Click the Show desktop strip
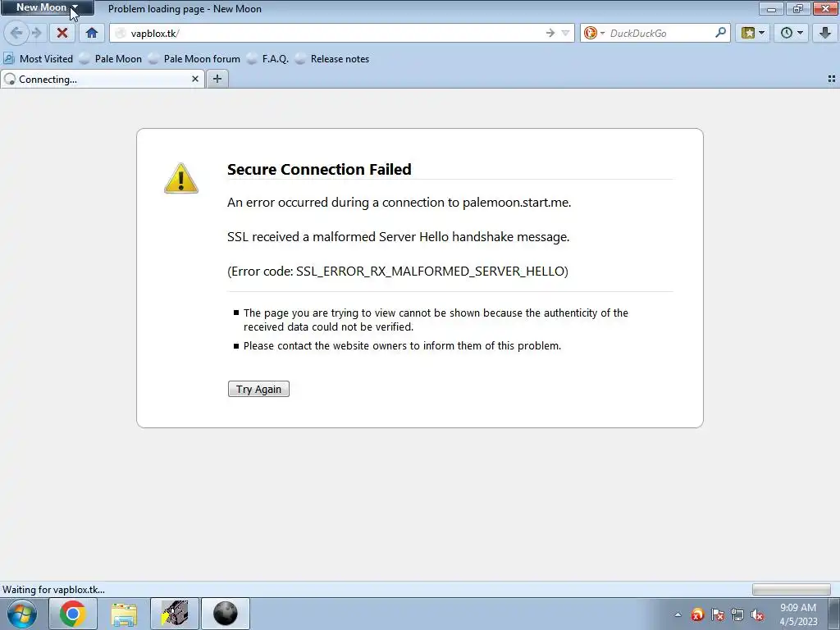This screenshot has height=630, width=840. [x=834, y=614]
